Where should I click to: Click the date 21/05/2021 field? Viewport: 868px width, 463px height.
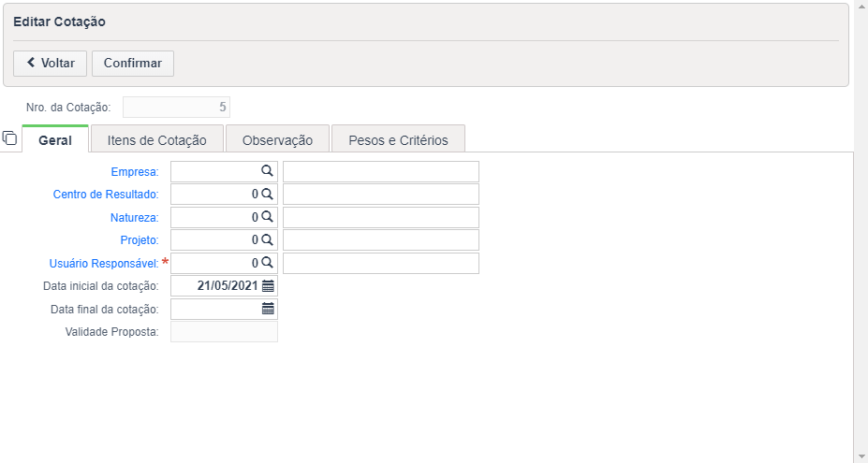[224, 286]
